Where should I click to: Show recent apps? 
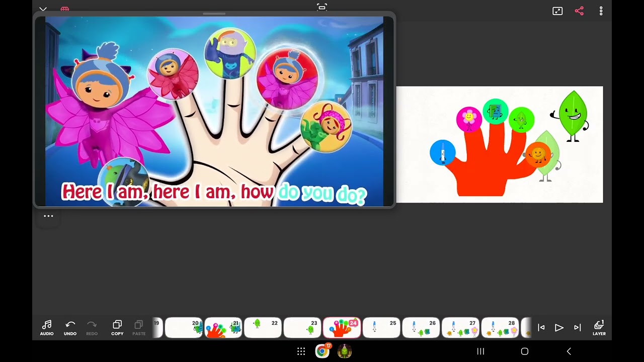pyautogui.click(x=480, y=351)
